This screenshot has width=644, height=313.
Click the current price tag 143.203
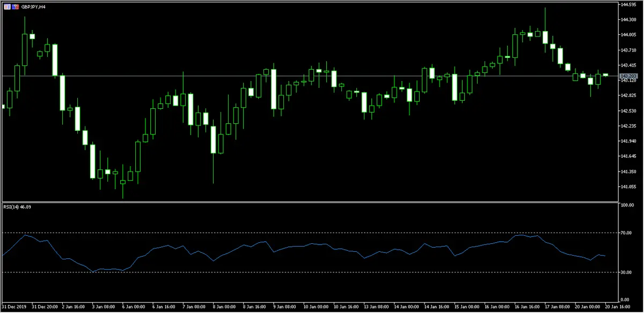coord(627,76)
